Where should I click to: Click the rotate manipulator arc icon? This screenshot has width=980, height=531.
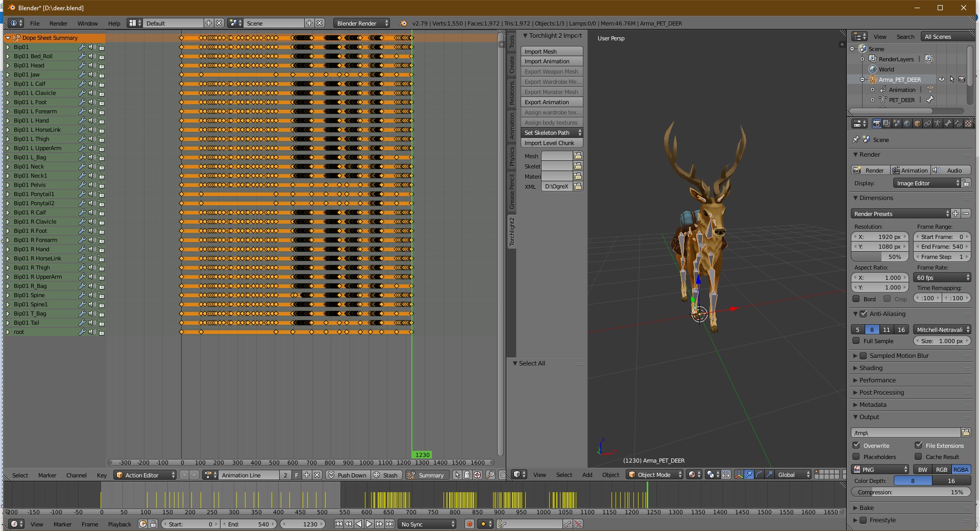click(x=759, y=475)
